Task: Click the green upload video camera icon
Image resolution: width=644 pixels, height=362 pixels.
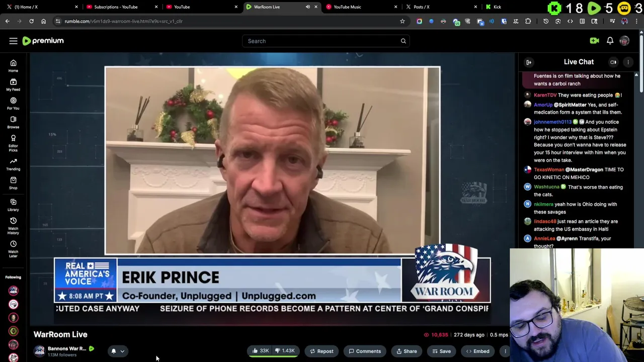Action: tap(594, 41)
